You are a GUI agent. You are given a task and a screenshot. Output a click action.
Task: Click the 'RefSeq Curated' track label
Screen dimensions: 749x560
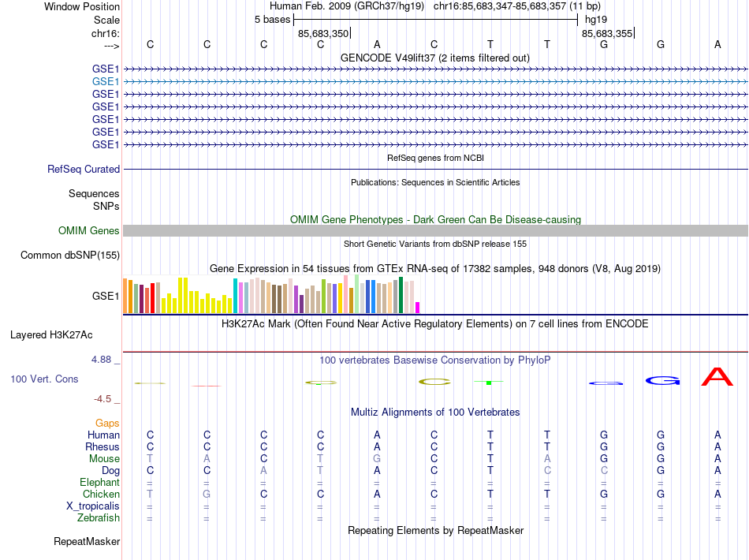[x=84, y=169]
